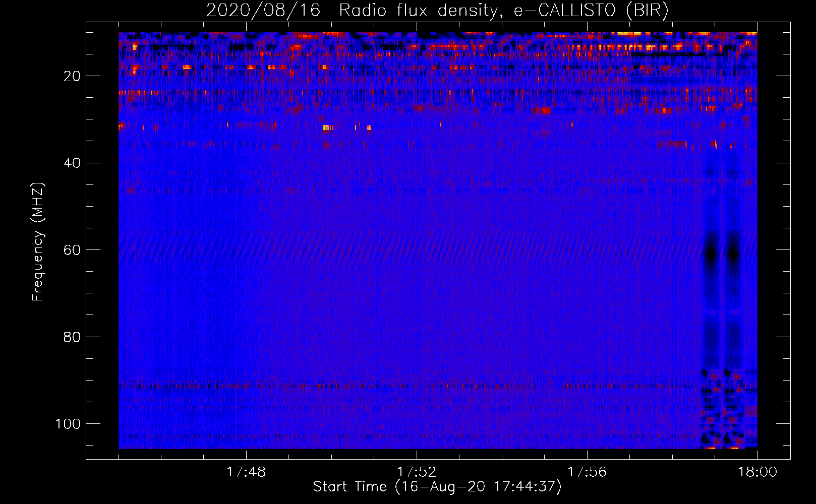Click the "Start Time (16-Aug-20 17:44:37)" x-axis label
Screen dimensions: 816x504
pos(437,487)
